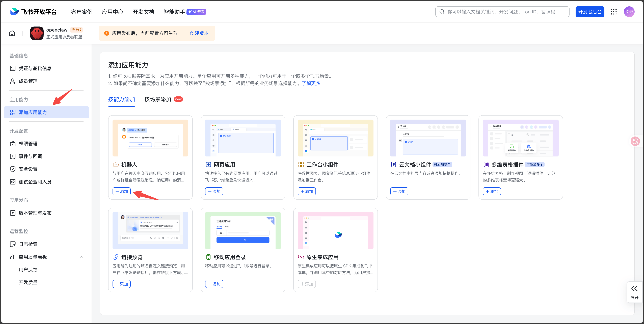Click the 云文档小组件 document icon
The height and width of the screenshot is (324, 644).
pyautogui.click(x=393, y=165)
